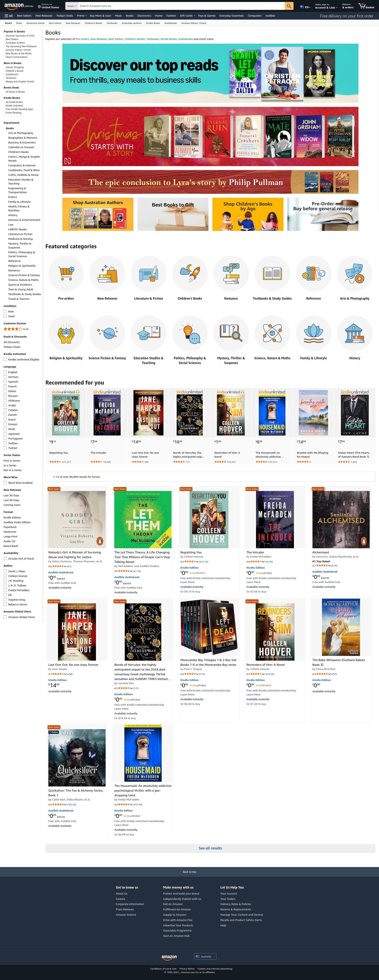Open the Careers footer link
The image size is (379, 980).
click(120, 899)
